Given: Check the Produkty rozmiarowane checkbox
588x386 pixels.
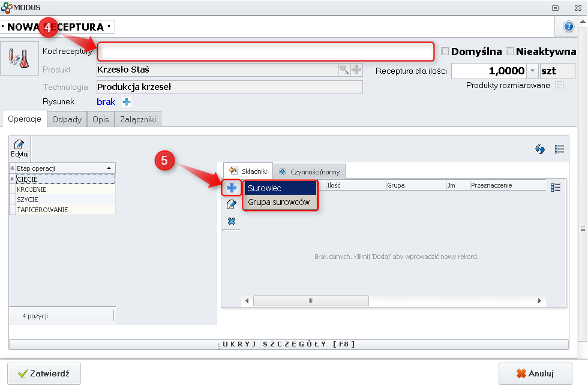Looking at the screenshot, I should point(559,86).
